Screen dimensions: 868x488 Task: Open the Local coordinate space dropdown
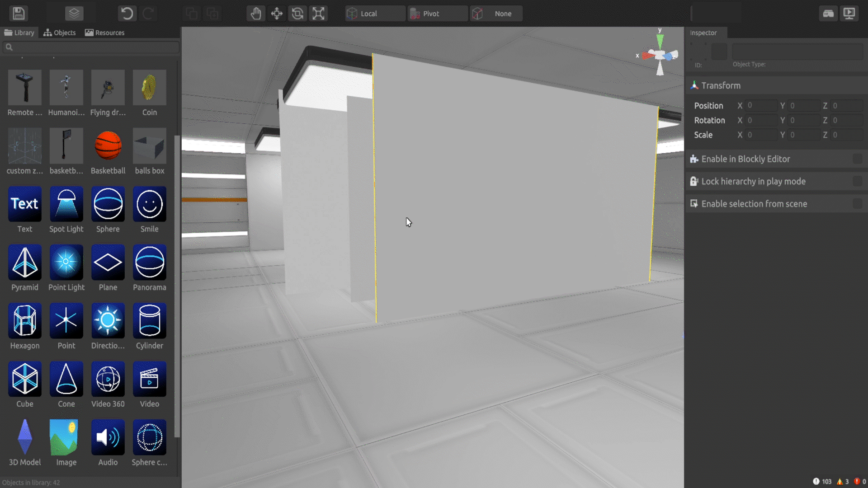(x=375, y=14)
